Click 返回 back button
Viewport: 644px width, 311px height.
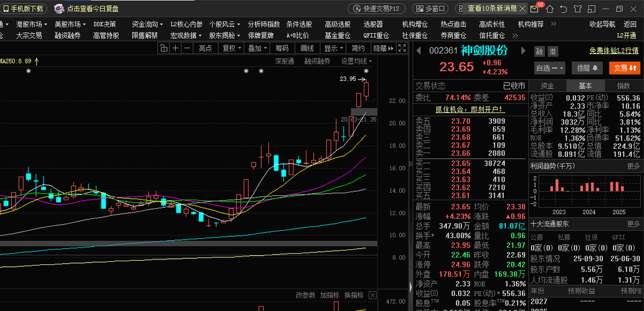click(x=630, y=24)
